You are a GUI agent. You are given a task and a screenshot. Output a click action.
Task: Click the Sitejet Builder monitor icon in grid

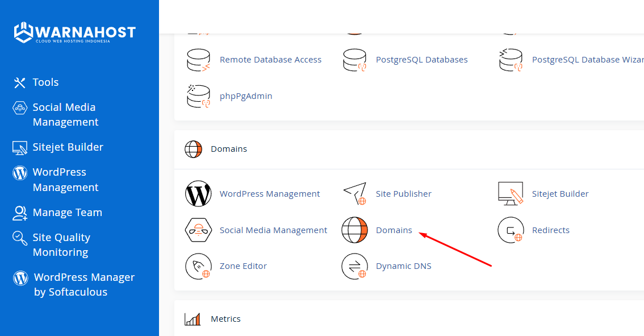(510, 194)
